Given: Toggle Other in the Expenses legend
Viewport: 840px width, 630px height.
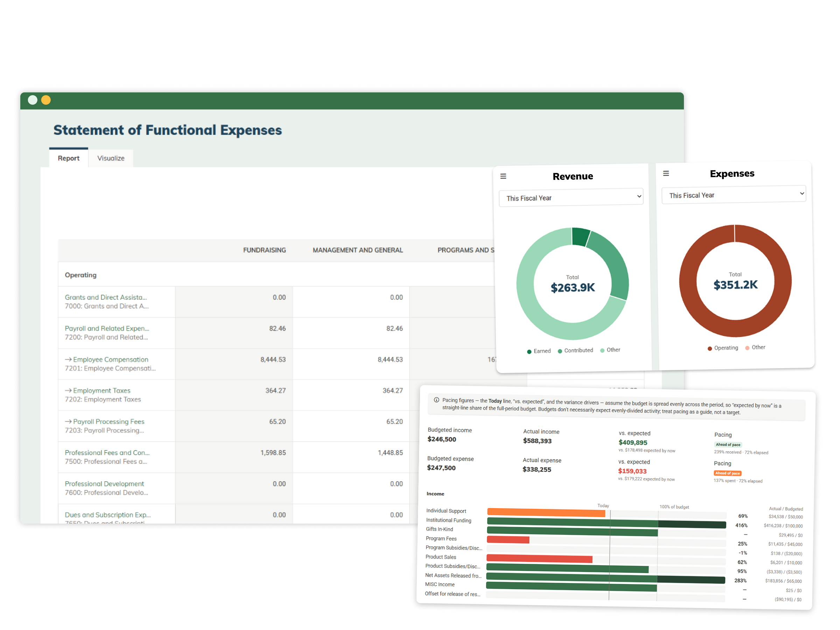Looking at the screenshot, I should point(755,347).
